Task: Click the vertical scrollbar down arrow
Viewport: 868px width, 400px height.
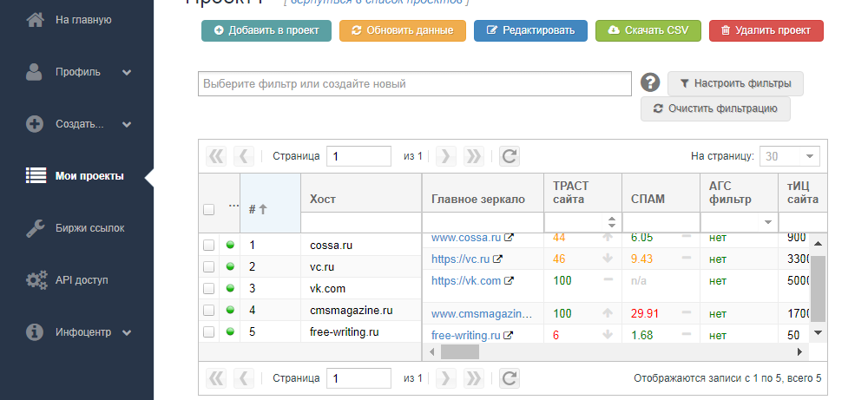Action: coord(819,332)
